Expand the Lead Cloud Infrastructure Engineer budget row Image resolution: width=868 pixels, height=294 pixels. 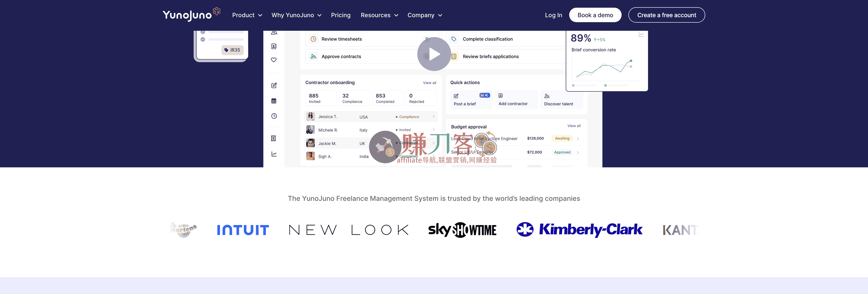click(x=578, y=139)
